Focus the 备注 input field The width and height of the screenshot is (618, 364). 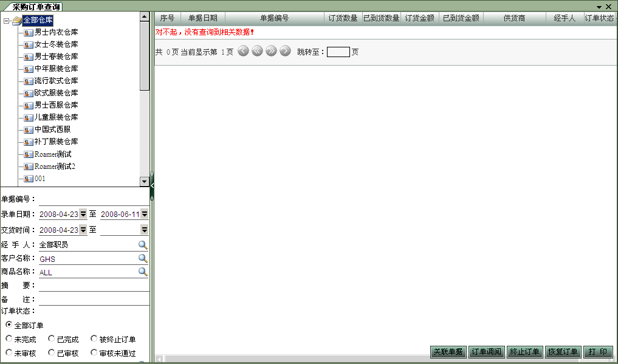tap(94, 300)
